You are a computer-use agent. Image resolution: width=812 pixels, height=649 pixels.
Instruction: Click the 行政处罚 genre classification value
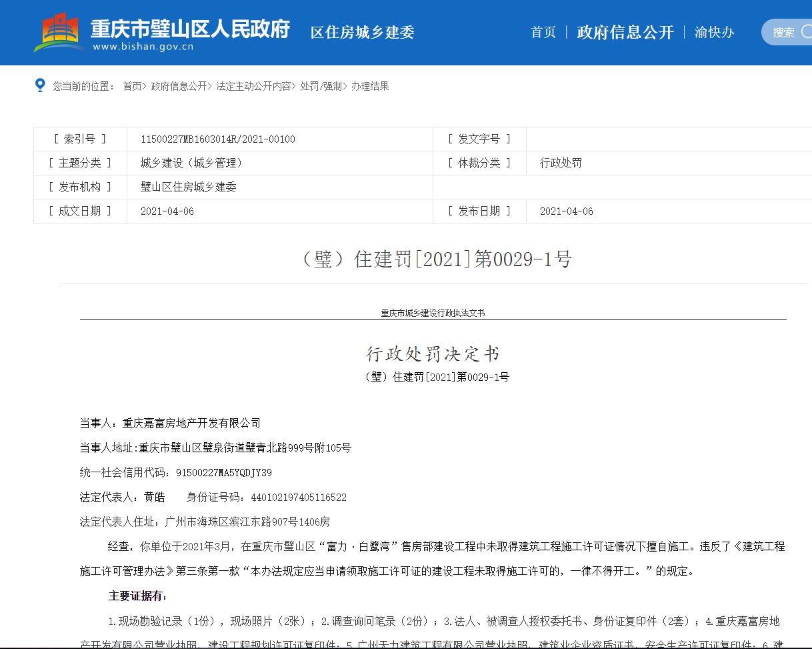click(x=561, y=163)
